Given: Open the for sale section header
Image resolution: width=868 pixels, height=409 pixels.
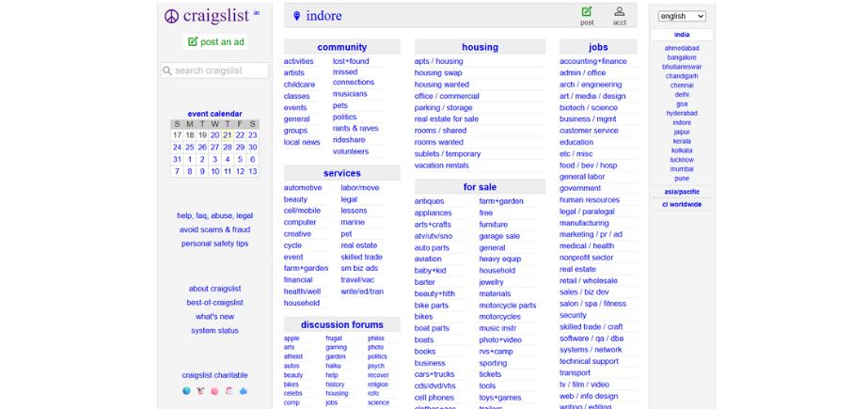Looking at the screenshot, I should (x=480, y=187).
